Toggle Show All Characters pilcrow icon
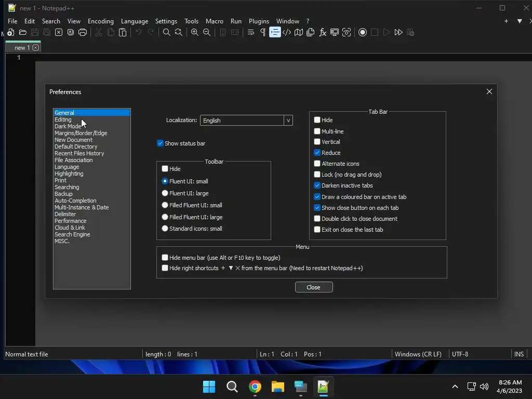The image size is (532, 399). tap(263, 32)
